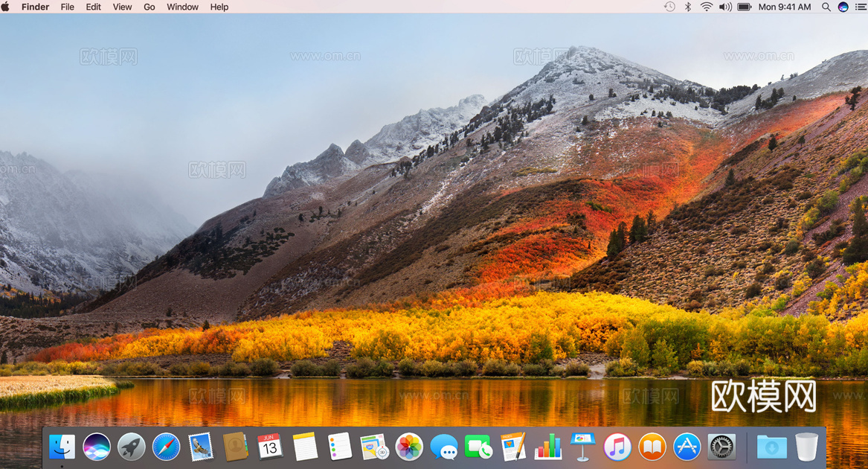Open the Finder application menu
The image size is (868, 469).
[36, 7]
